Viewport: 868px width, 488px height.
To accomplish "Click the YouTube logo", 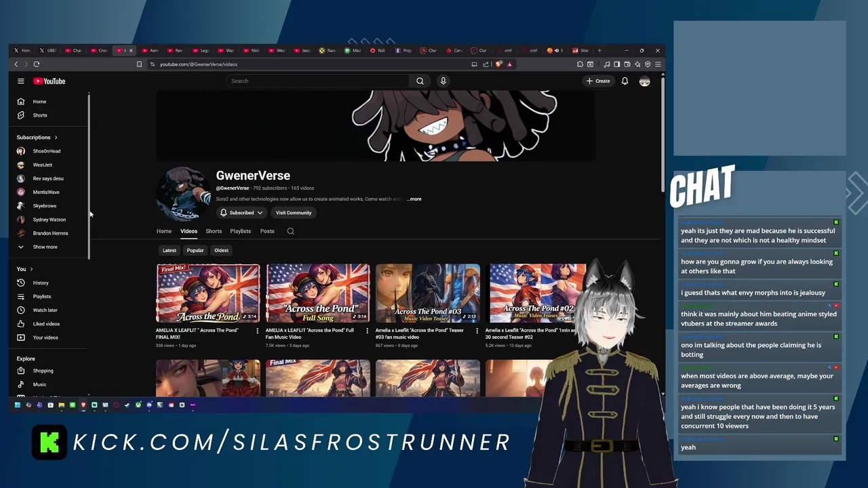I will pos(50,81).
